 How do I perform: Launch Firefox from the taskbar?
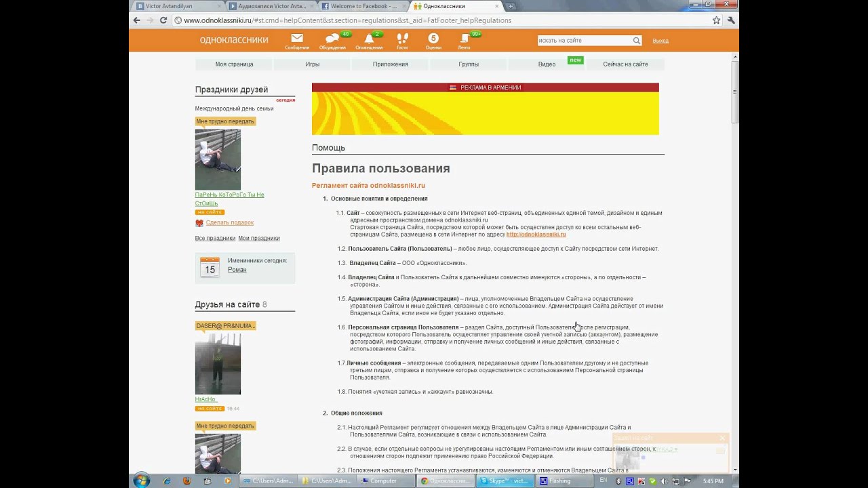187,481
